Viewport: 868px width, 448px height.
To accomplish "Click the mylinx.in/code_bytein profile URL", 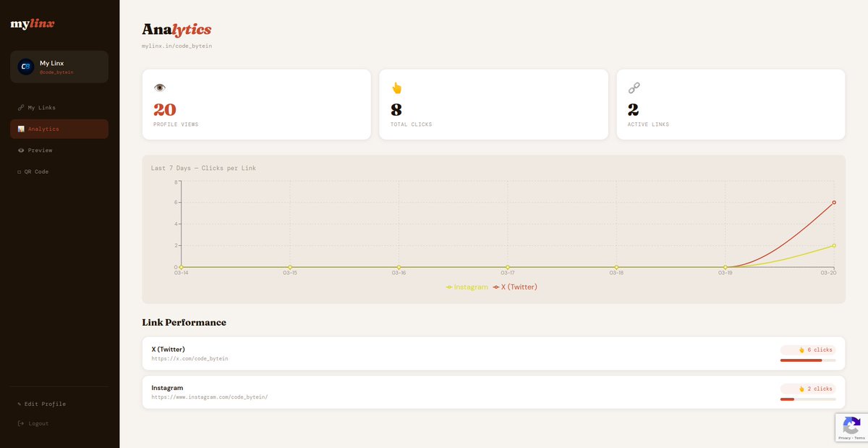I will (177, 46).
